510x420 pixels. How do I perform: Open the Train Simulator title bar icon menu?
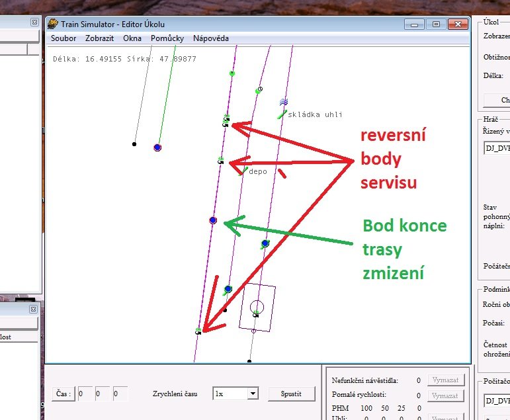pyautogui.click(x=53, y=24)
